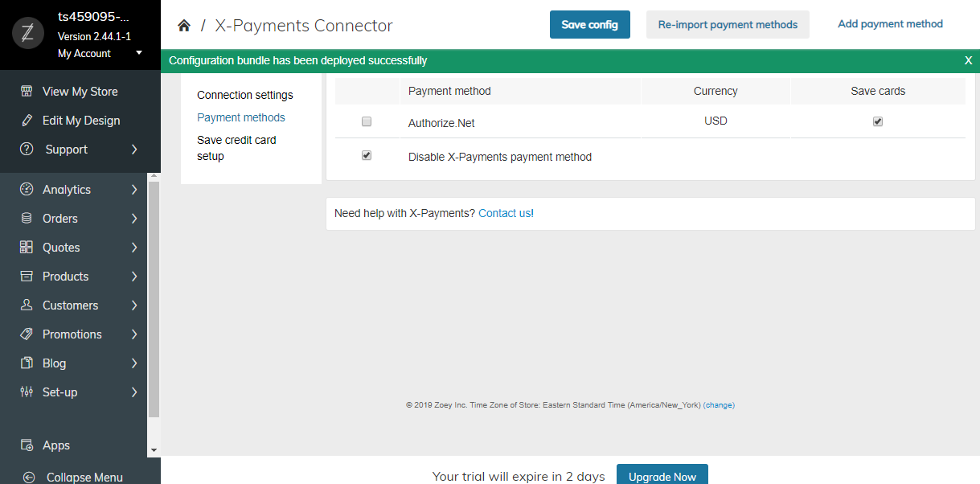This screenshot has height=484, width=980.
Task: Click the time zone change link
Action: click(x=719, y=405)
